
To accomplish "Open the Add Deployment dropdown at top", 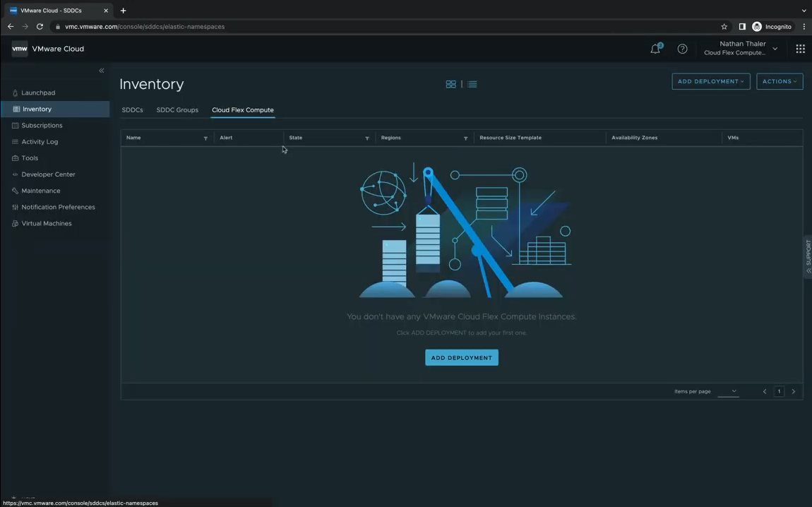I will [711, 81].
